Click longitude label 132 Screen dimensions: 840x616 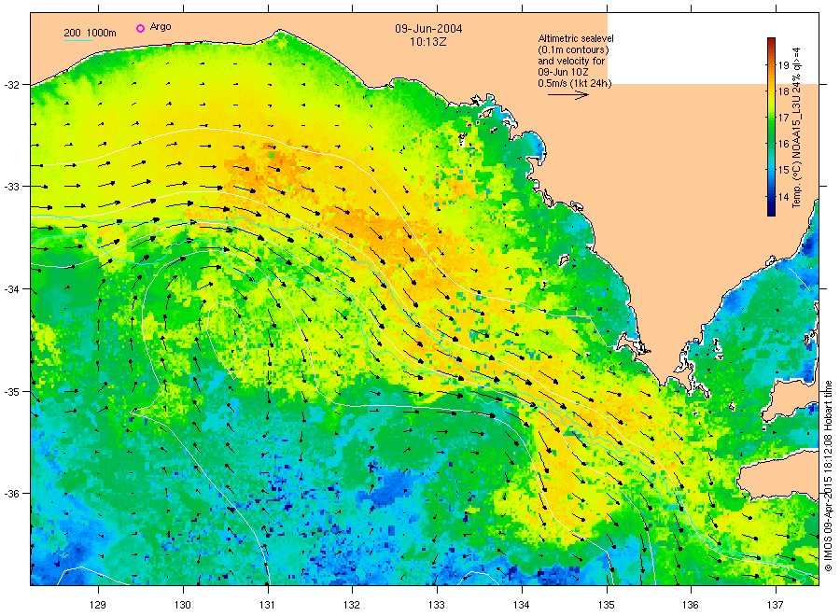352,606
